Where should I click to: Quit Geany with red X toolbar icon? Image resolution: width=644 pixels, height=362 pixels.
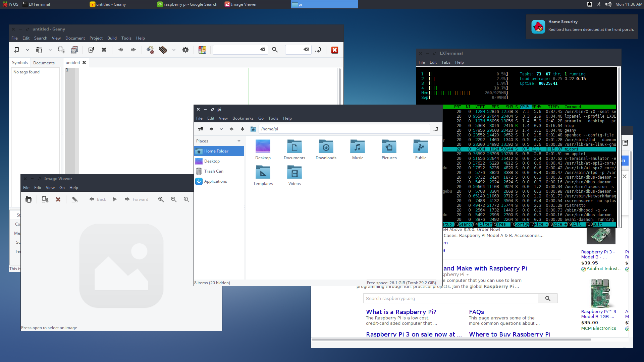pyautogui.click(x=335, y=50)
